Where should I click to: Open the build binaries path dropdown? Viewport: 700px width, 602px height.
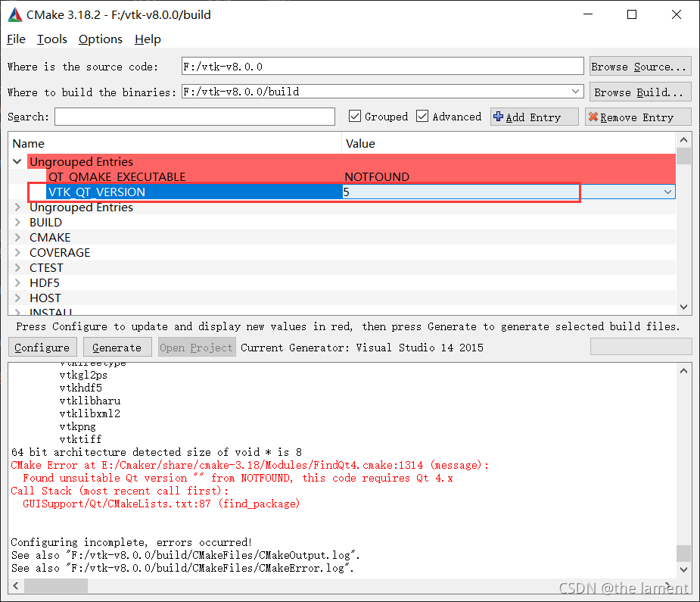[x=575, y=92]
